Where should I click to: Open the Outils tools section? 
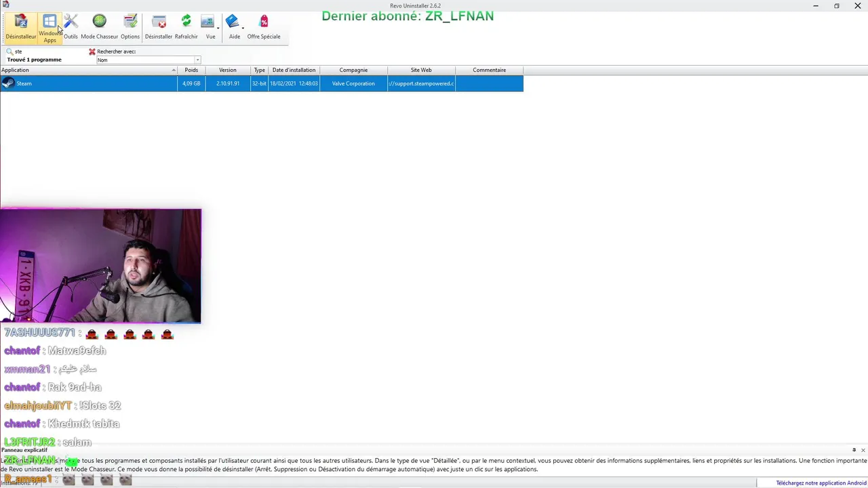(71, 27)
